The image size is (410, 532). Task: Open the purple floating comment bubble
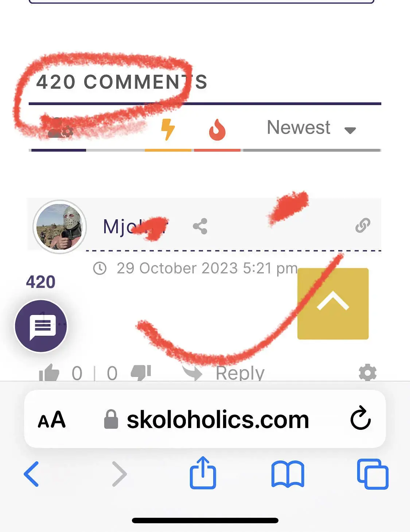[41, 326]
